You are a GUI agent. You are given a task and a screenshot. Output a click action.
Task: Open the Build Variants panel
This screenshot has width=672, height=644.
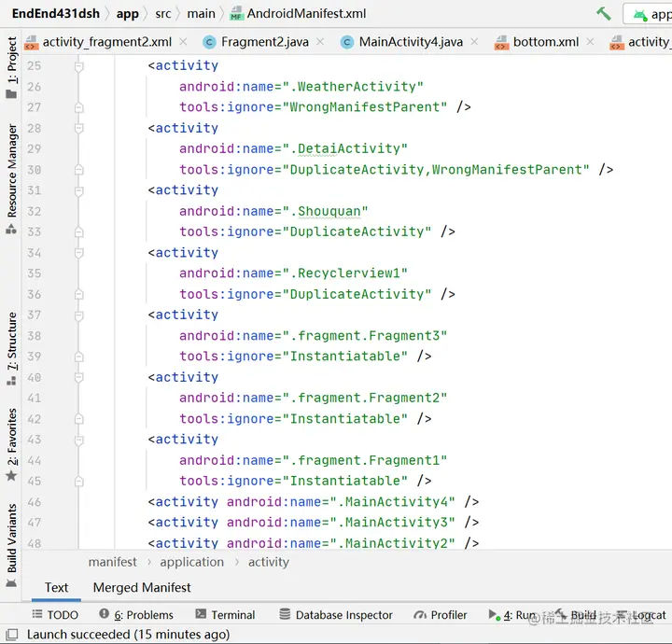click(11, 545)
